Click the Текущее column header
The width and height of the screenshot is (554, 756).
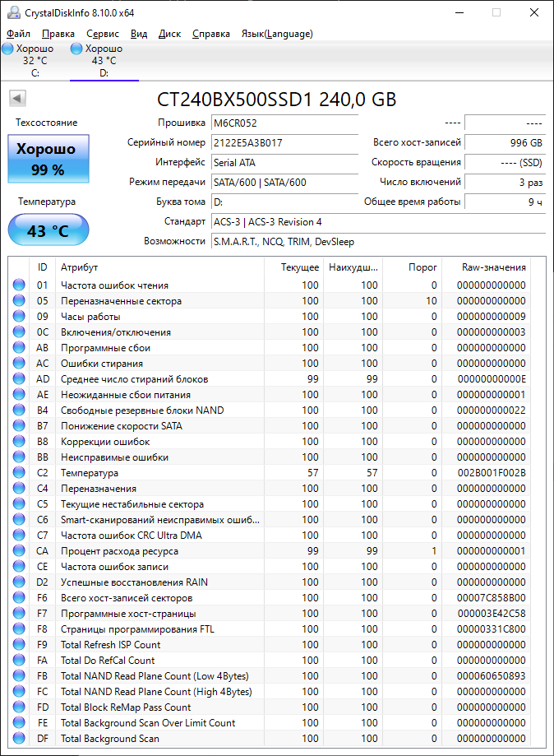pyautogui.click(x=293, y=267)
